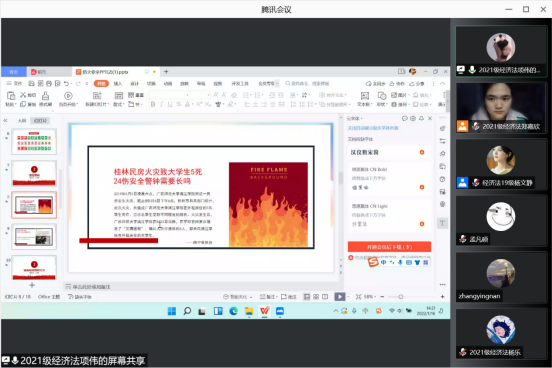Click the zoom slider in status bar
The height and width of the screenshot is (368, 552).
pyautogui.click(x=400, y=297)
